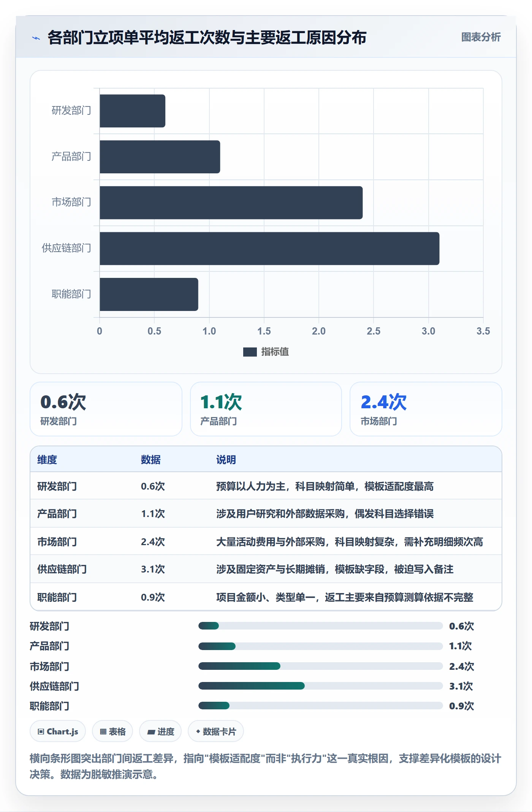Click the lightning icon beside the title
The image size is (532, 812).
pyautogui.click(x=36, y=38)
